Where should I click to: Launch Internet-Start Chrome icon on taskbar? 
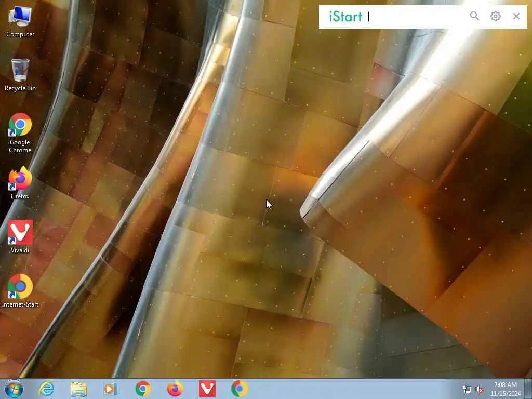[x=239, y=389]
